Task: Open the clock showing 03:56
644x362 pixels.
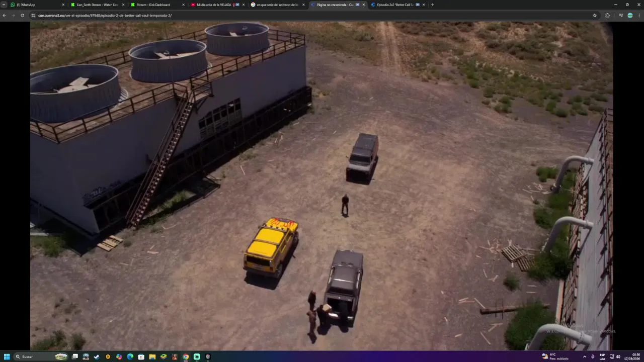Action: tap(632, 356)
